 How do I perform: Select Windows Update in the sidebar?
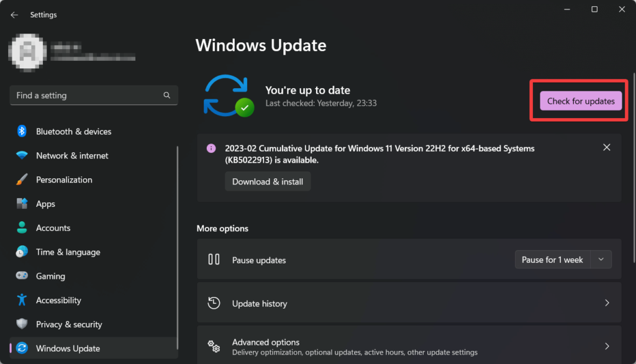94,348
